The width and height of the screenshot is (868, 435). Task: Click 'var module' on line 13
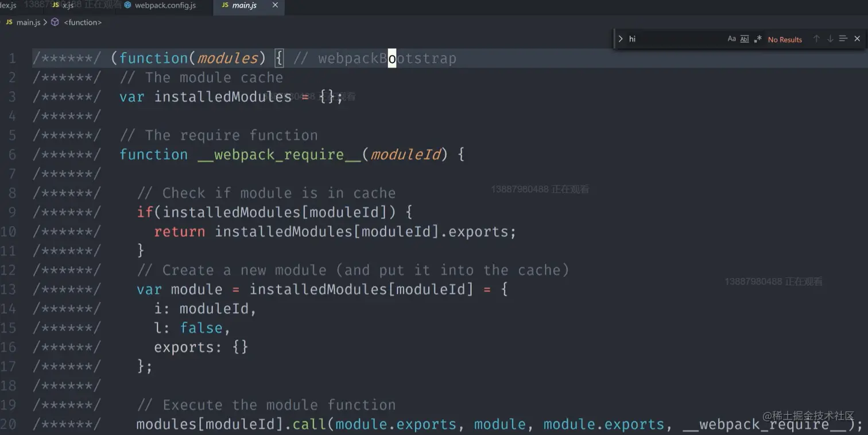click(x=180, y=290)
